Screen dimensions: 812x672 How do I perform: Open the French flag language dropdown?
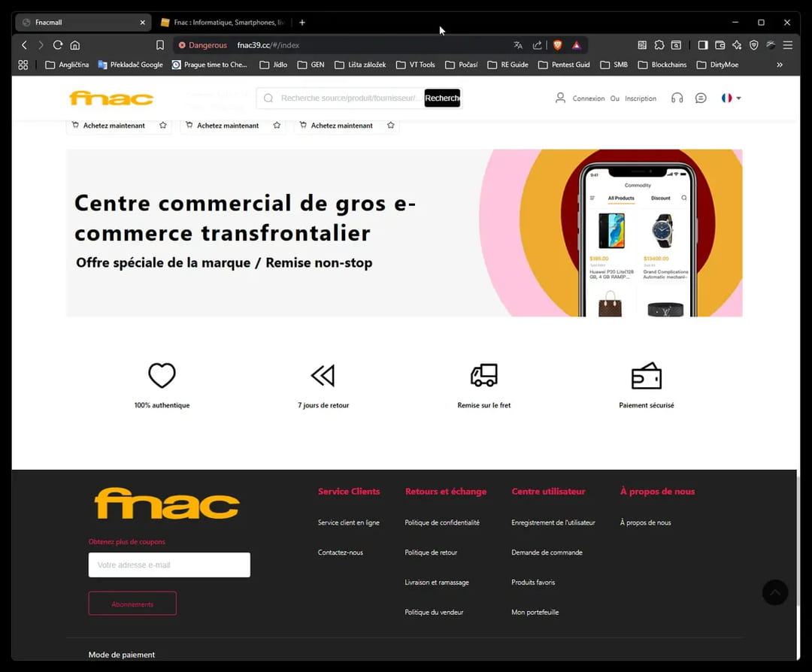pos(731,98)
